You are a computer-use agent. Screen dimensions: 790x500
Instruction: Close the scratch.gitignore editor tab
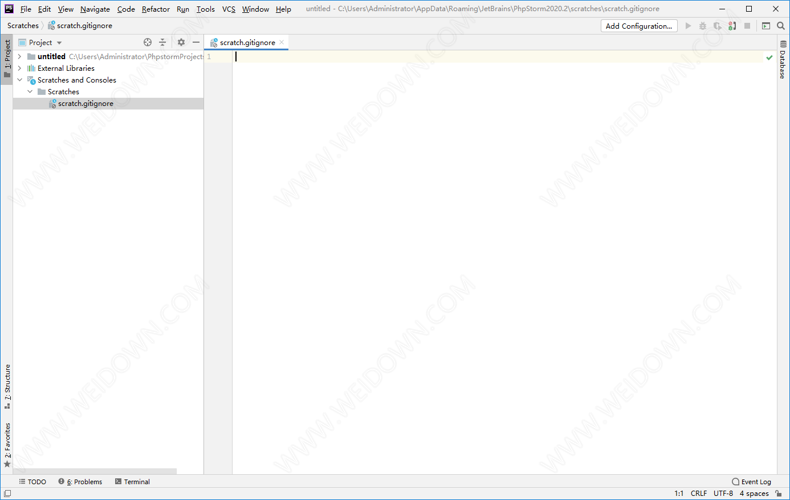[282, 42]
